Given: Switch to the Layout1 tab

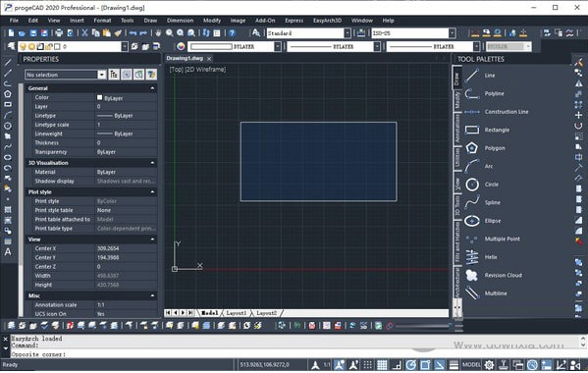Looking at the screenshot, I should pos(237,313).
